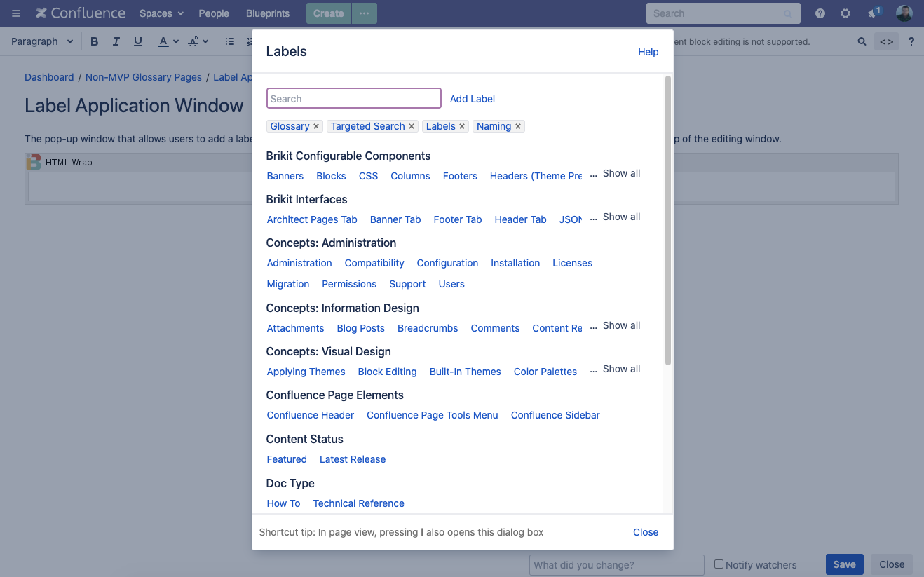Select the Confluence Sidebar label

(x=555, y=415)
